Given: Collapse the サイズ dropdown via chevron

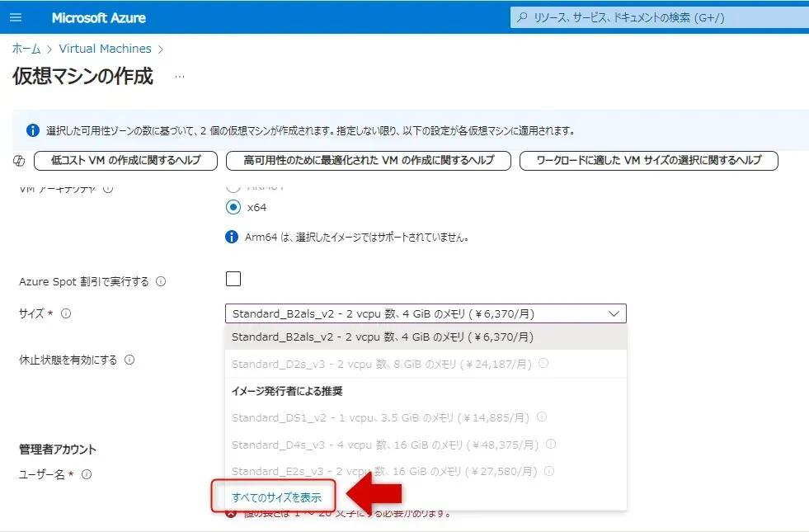Looking at the screenshot, I should (x=613, y=313).
